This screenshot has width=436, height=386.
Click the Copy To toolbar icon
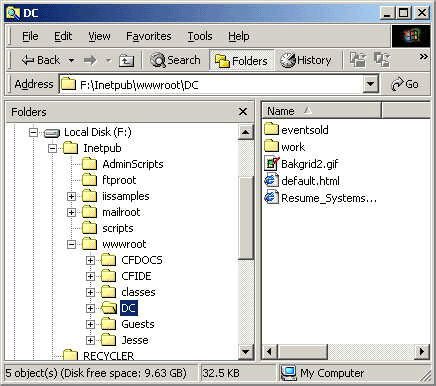click(382, 60)
